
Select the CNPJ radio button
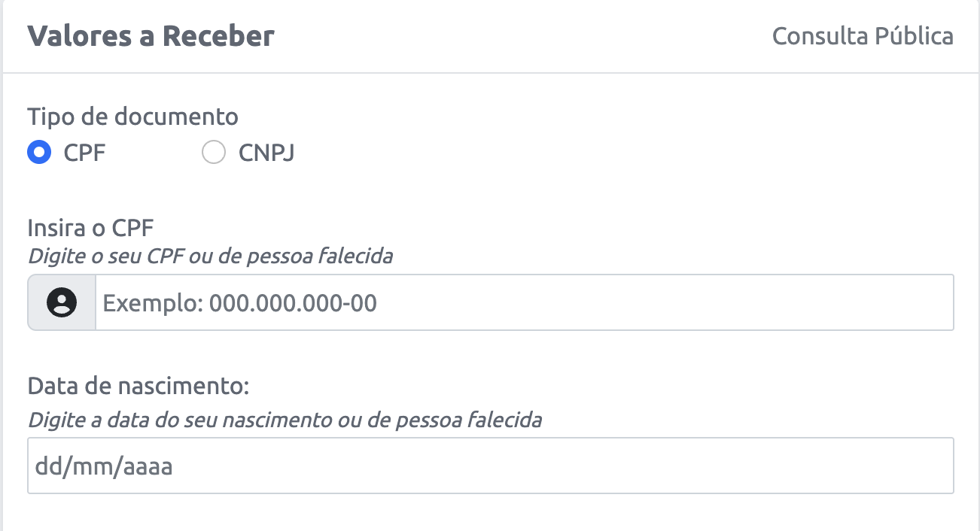pos(214,153)
